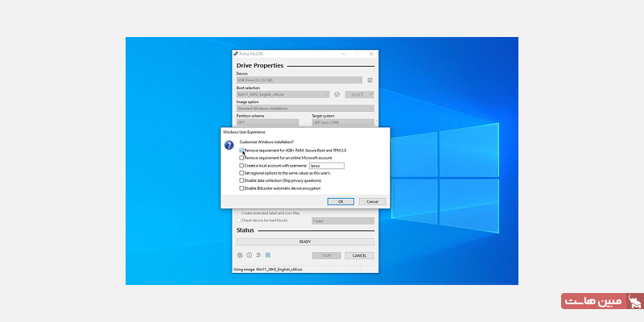Screen dimensions: 644x322
Task: Check Disable BitLocker automatic device encryption
Action: pyautogui.click(x=242, y=188)
